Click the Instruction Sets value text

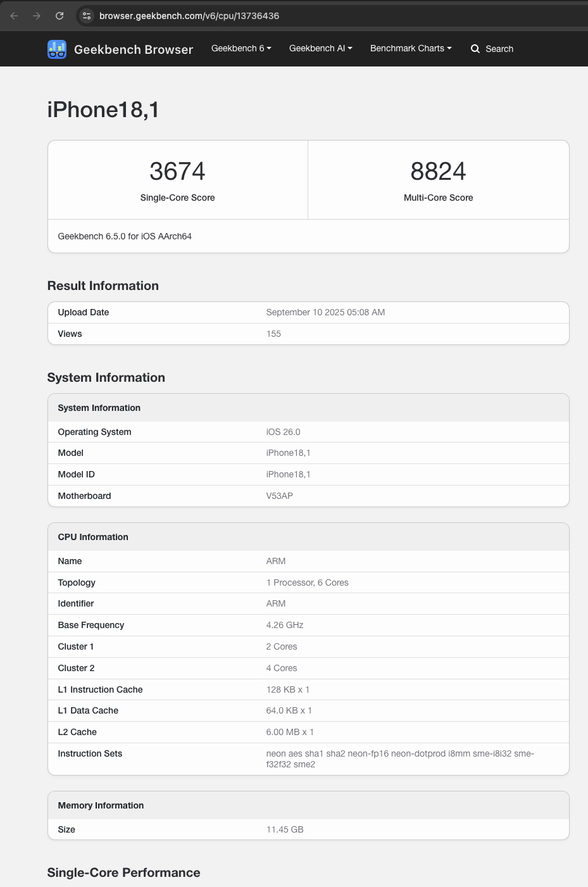pyautogui.click(x=400, y=758)
